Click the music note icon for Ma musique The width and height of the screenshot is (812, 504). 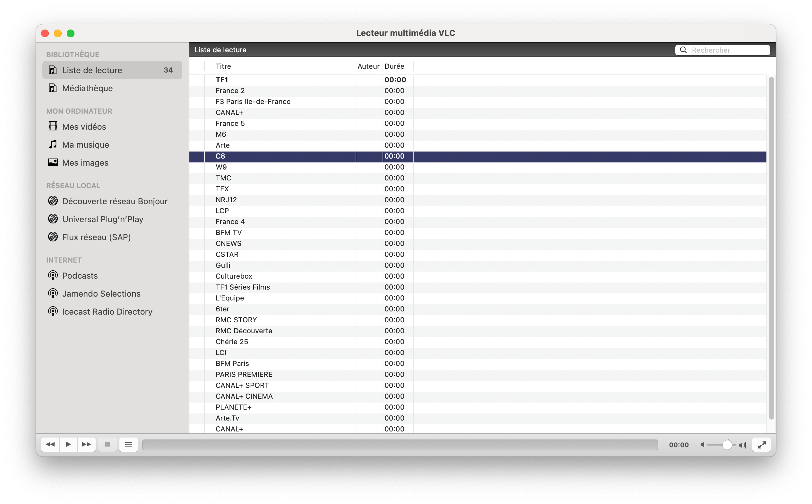coord(53,144)
